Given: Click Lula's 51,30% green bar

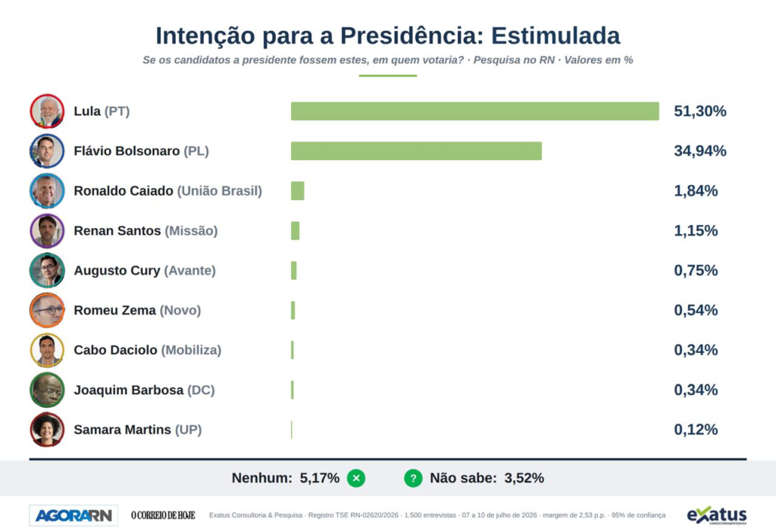Looking at the screenshot, I should tap(475, 111).
